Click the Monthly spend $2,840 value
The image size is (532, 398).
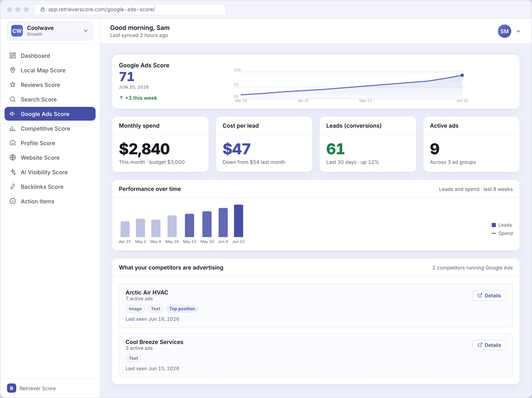tap(144, 149)
